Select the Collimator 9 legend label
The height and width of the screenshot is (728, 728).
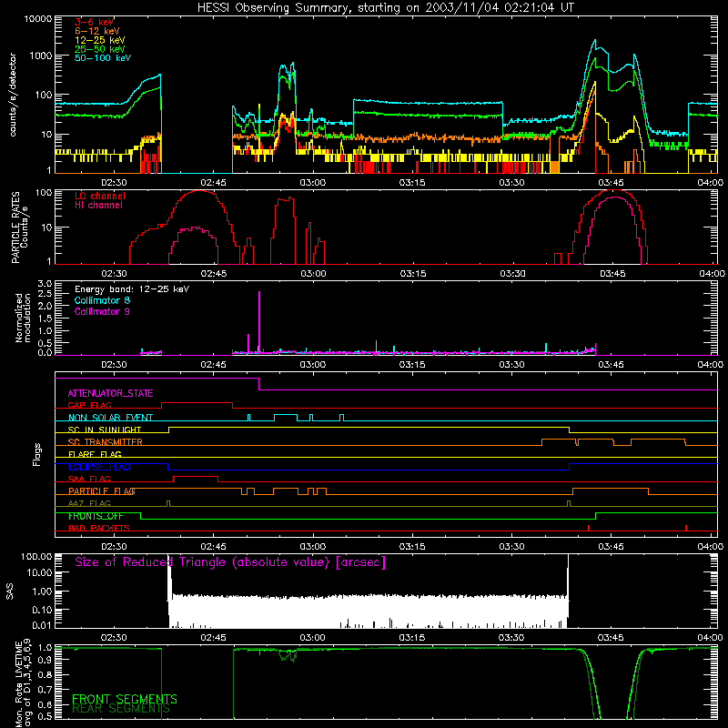pyautogui.click(x=102, y=311)
